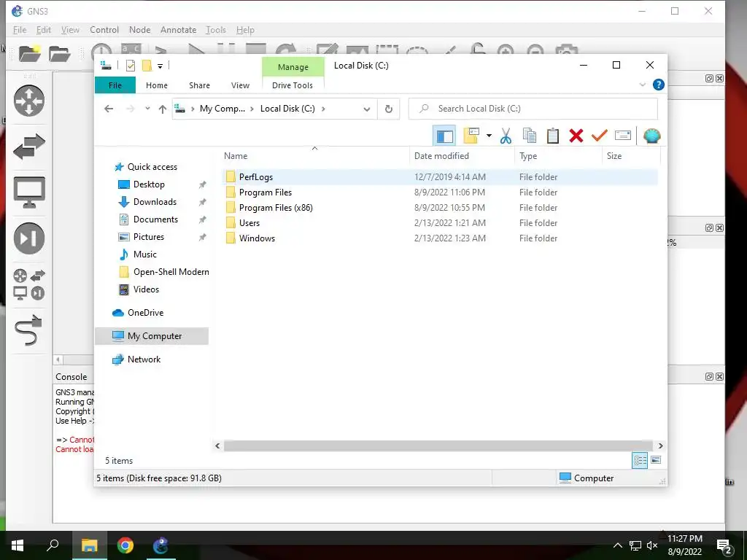
Task: Sort by the Size column header
Action: [631, 156]
